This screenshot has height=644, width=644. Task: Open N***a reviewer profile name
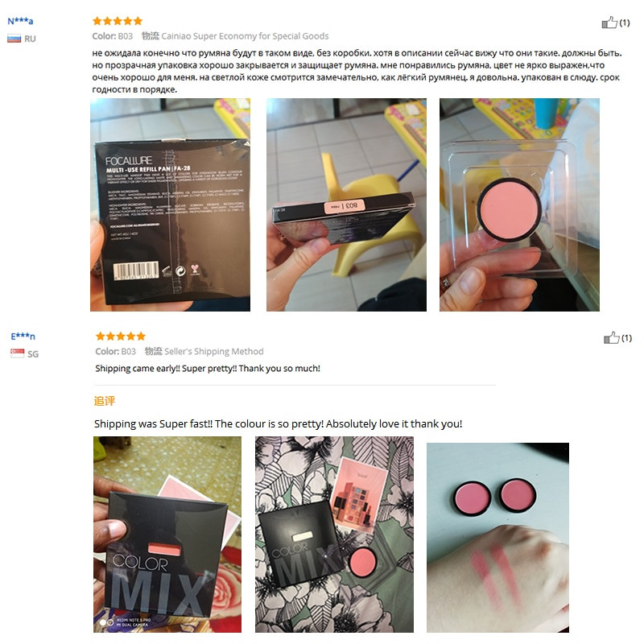pyautogui.click(x=20, y=21)
